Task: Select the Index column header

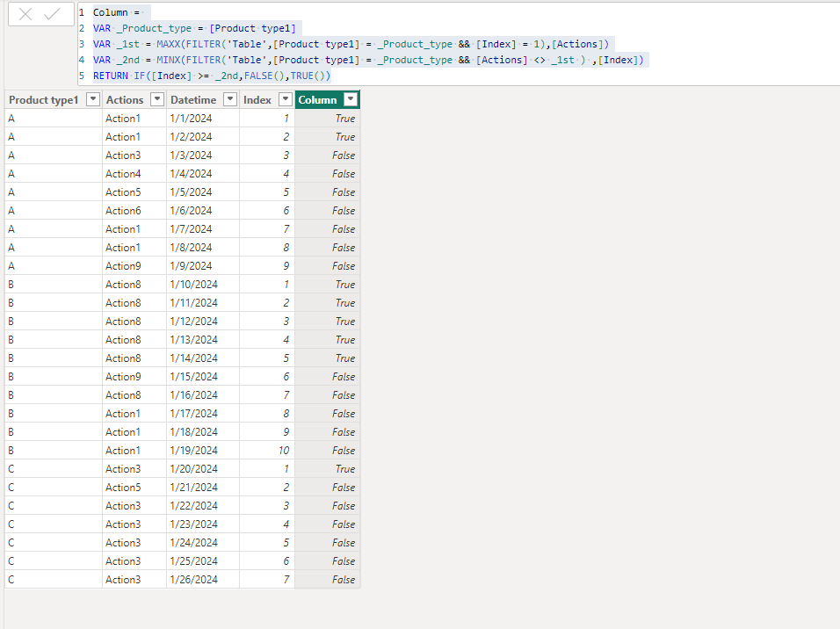Action: coord(257,99)
